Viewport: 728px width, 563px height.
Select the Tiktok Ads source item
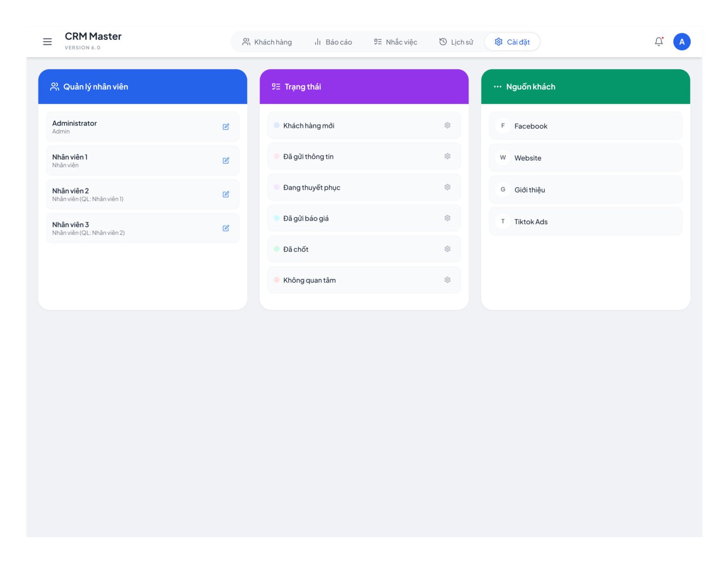pos(585,222)
